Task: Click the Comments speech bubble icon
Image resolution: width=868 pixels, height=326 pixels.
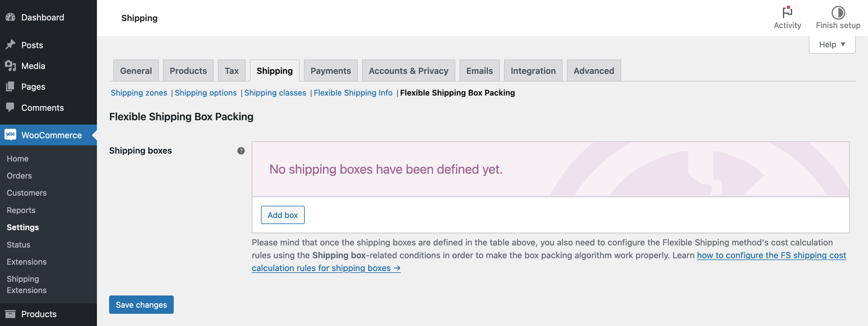Action: click(10, 107)
